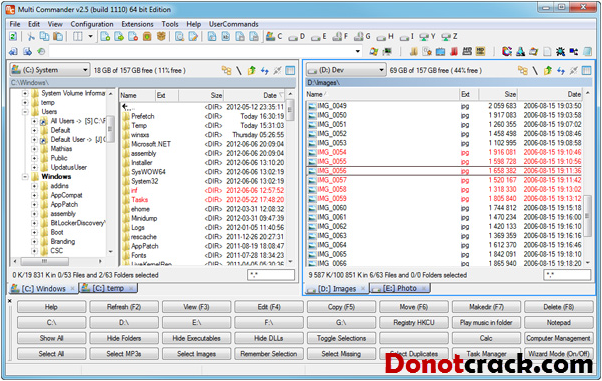The image size is (602, 381).
Task: Open the File menu
Action: 15,24
